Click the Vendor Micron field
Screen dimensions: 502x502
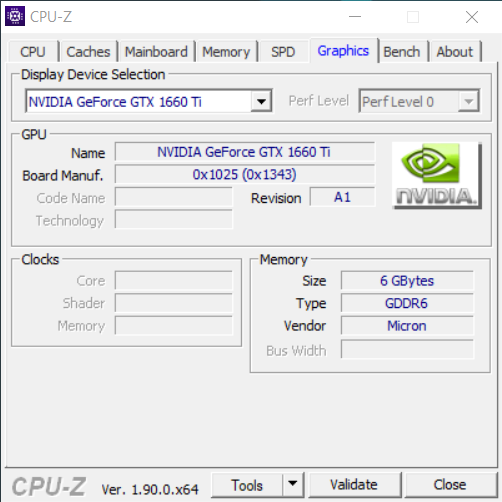[x=407, y=326]
